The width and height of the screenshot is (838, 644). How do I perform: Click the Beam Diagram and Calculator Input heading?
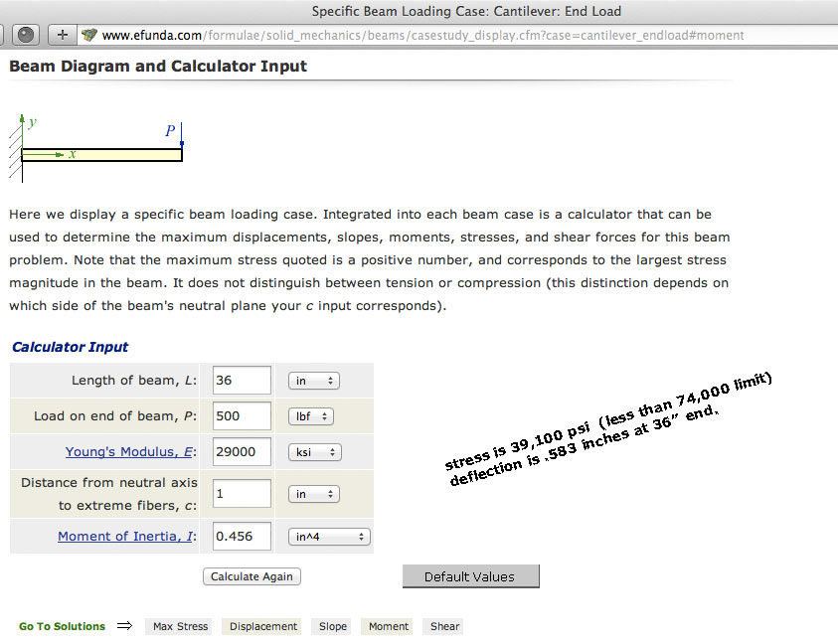coord(158,67)
